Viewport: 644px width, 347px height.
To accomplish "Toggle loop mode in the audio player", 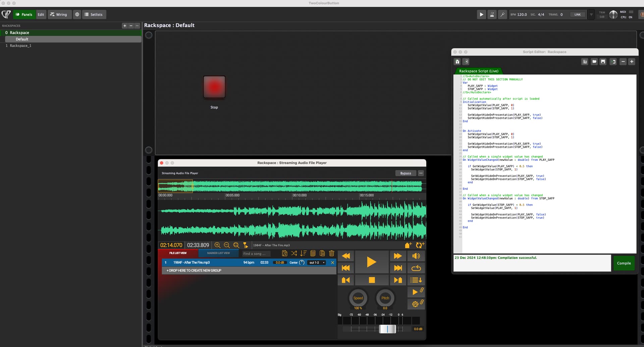I will (x=416, y=268).
